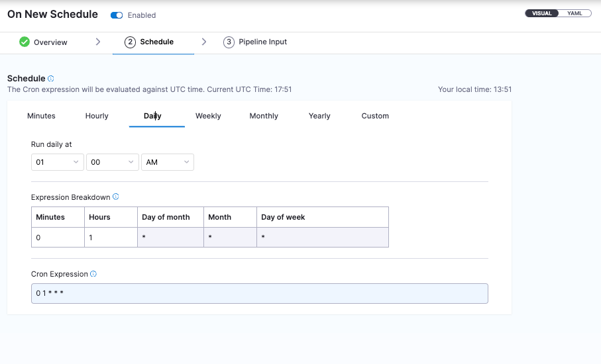This screenshot has height=364, width=601.
Task: Switch to the Weekly schedule tab
Action: (x=208, y=116)
